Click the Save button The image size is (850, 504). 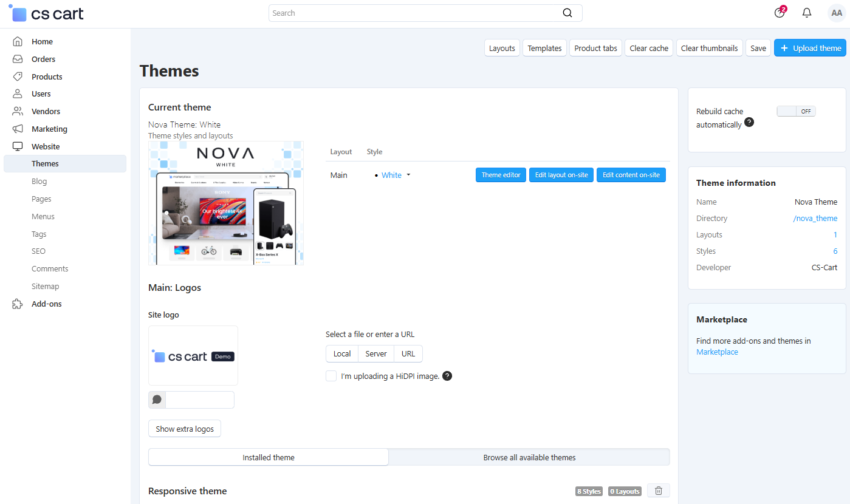coord(758,48)
